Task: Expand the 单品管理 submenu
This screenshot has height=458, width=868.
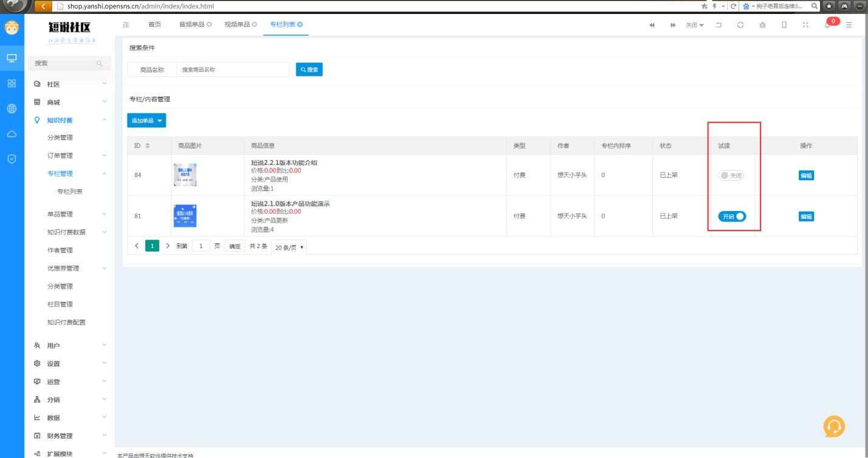Action: tap(70, 214)
